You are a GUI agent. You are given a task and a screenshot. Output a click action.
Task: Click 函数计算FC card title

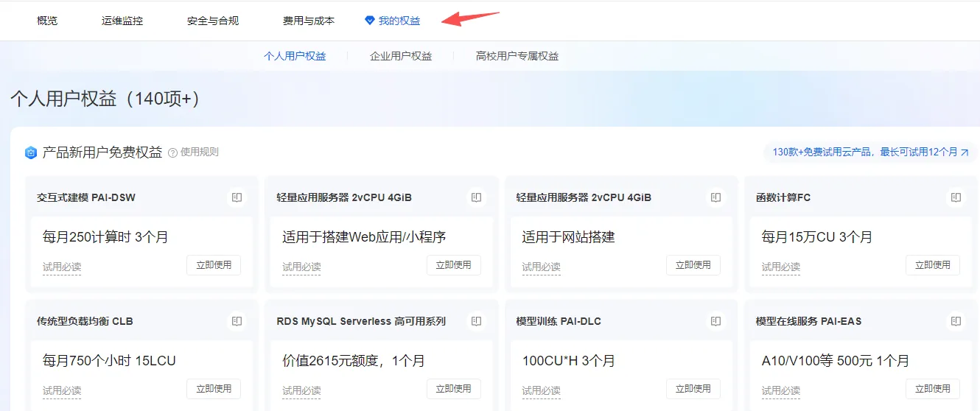point(783,197)
